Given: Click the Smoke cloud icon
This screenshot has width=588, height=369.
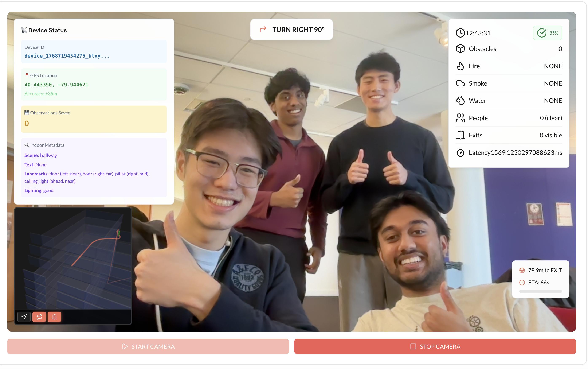Looking at the screenshot, I should 460,83.
